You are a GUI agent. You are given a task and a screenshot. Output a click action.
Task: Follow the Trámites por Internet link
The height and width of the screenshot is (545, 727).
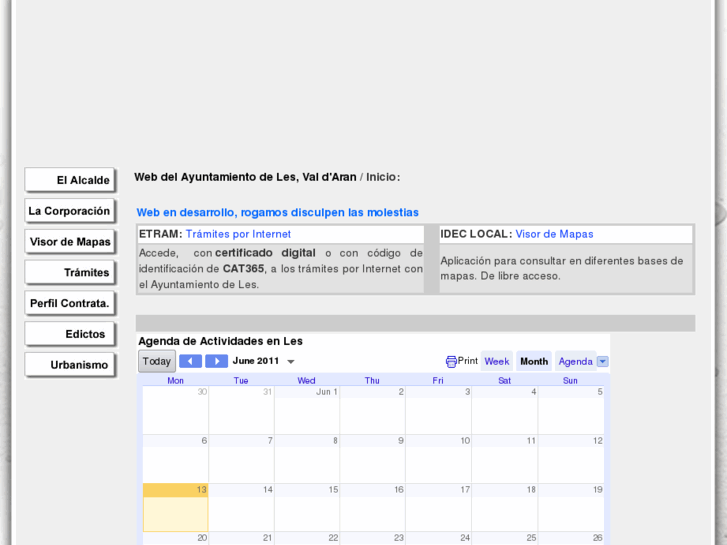point(238,234)
